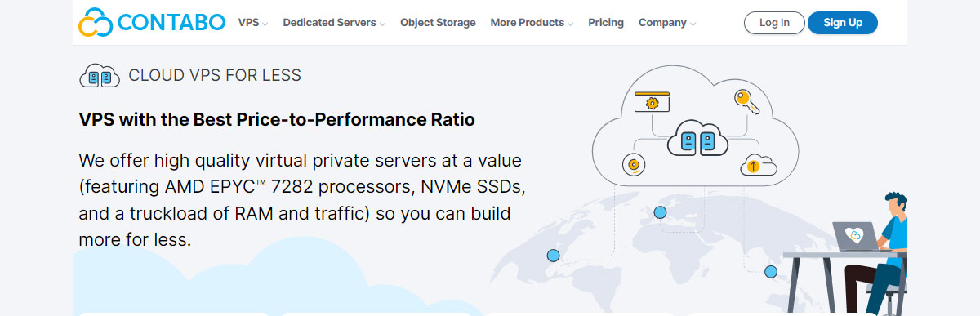Select the CLOUD VPS FOR LESS heading

pyautogui.click(x=215, y=76)
